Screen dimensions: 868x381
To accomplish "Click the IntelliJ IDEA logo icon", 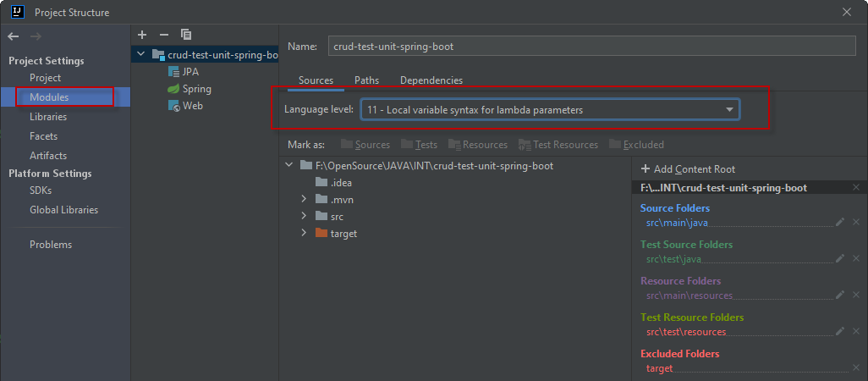I will tap(17, 12).
